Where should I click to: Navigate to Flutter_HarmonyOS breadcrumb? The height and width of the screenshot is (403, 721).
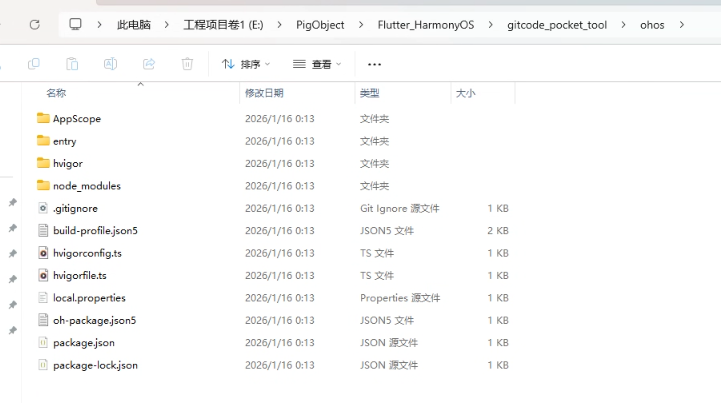[426, 25]
